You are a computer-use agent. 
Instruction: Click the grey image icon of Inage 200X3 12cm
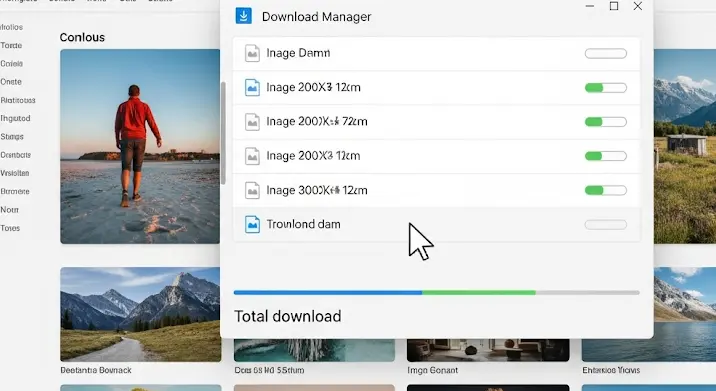click(252, 156)
